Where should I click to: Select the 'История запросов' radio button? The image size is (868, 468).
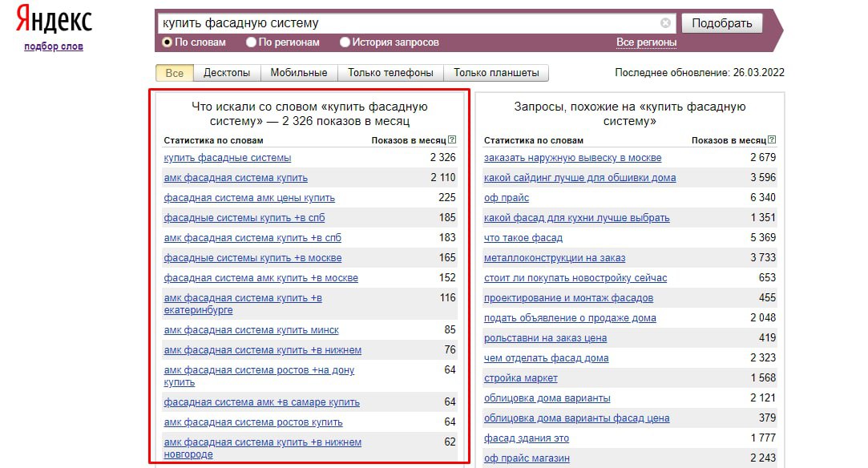click(x=345, y=42)
